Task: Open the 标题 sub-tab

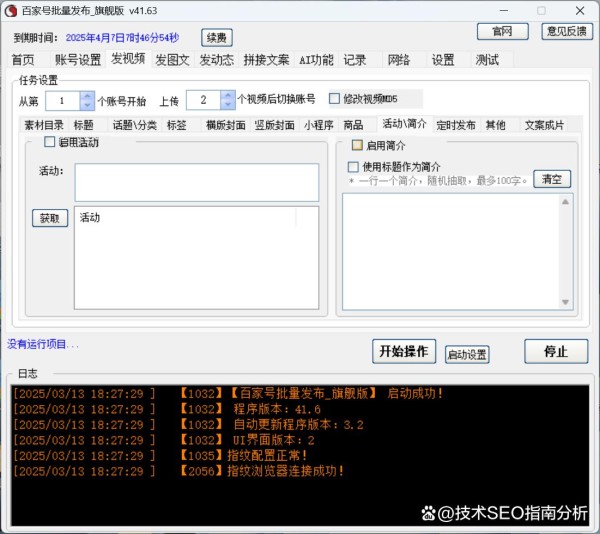Action: 83,125
